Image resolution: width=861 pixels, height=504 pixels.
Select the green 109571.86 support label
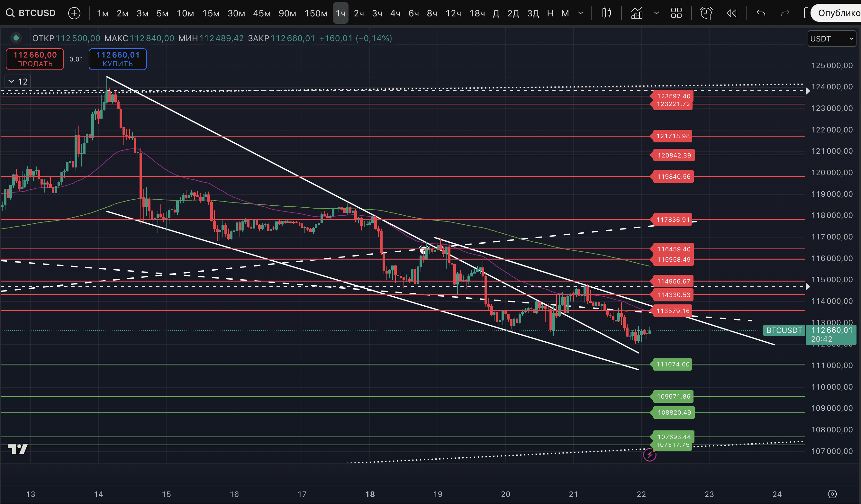[x=674, y=396]
